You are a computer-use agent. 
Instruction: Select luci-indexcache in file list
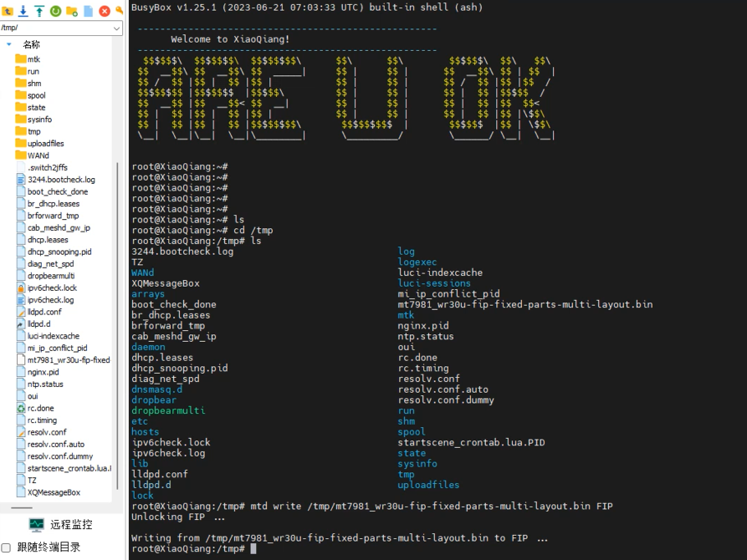point(54,336)
